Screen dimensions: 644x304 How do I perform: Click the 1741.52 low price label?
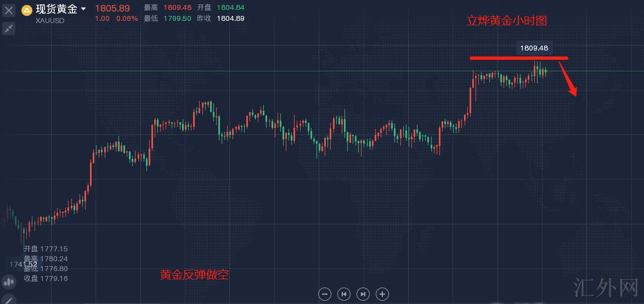(23, 264)
